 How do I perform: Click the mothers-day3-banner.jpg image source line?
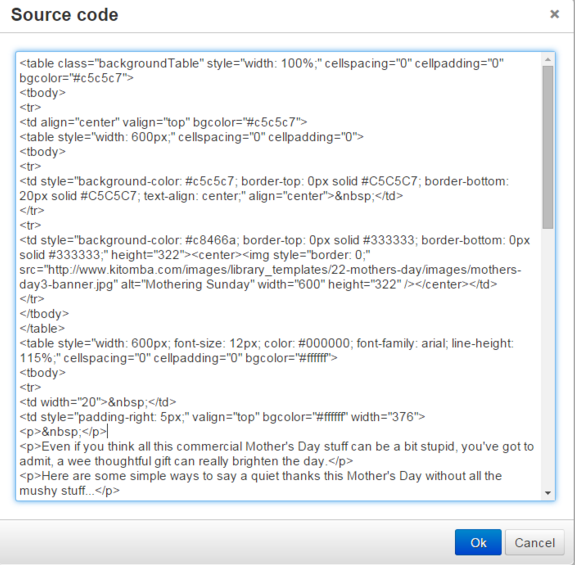(270, 270)
